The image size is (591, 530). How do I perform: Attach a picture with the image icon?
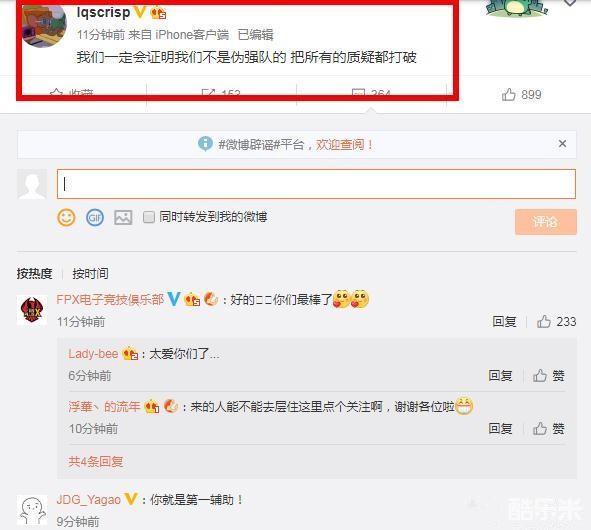(123, 218)
